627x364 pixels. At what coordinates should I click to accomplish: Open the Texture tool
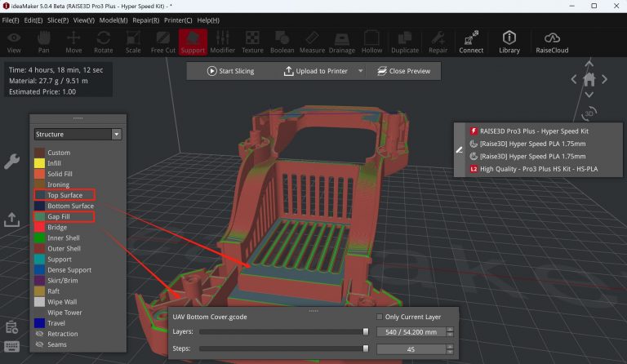252,42
